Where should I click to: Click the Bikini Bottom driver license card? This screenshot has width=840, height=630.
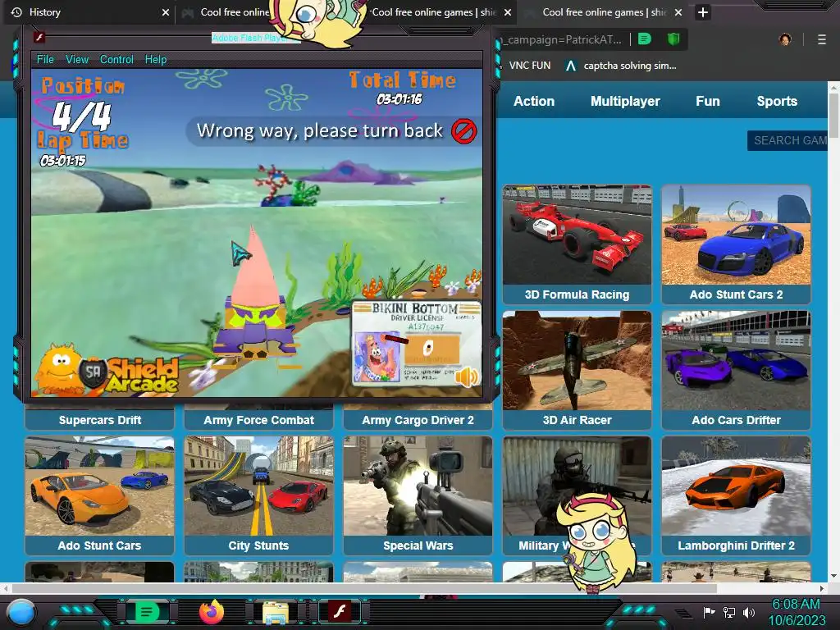(417, 343)
